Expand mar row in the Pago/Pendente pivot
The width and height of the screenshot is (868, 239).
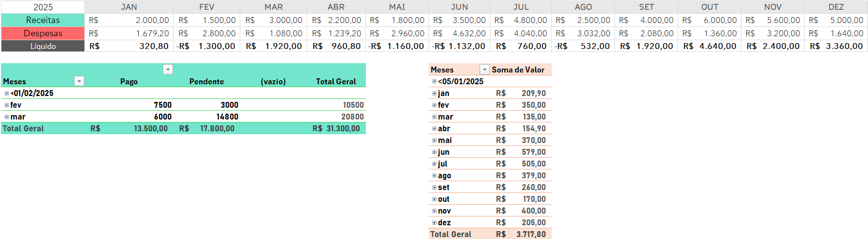(x=6, y=117)
